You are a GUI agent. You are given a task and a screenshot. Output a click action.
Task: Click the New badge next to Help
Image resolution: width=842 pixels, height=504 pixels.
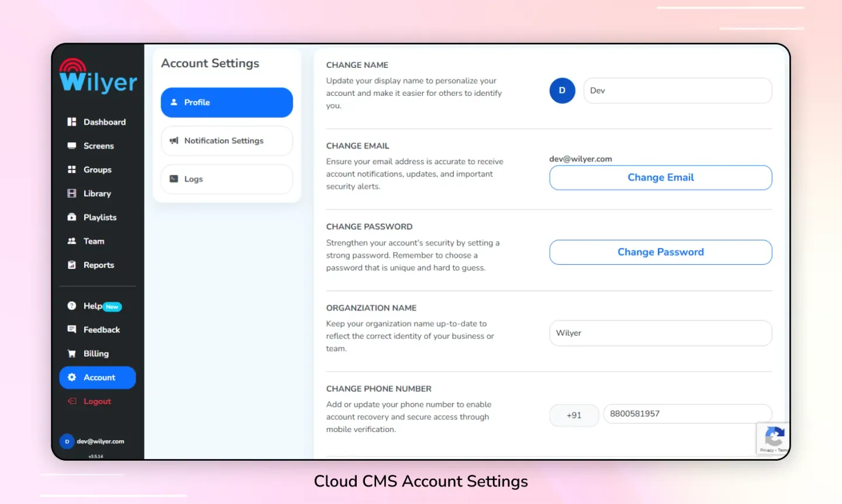pos(112,307)
